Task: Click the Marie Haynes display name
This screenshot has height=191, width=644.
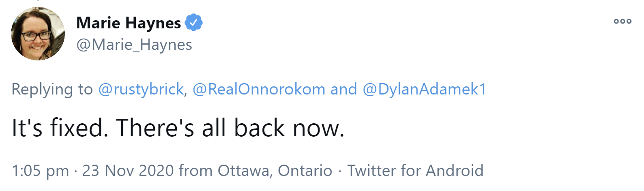Action: pyautogui.click(x=129, y=23)
